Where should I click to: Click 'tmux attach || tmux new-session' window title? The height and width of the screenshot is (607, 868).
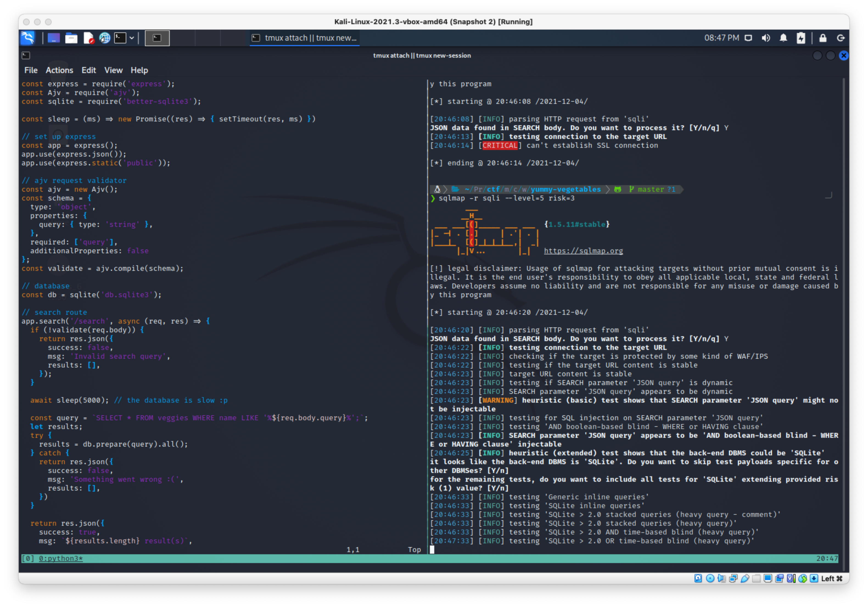click(x=422, y=55)
